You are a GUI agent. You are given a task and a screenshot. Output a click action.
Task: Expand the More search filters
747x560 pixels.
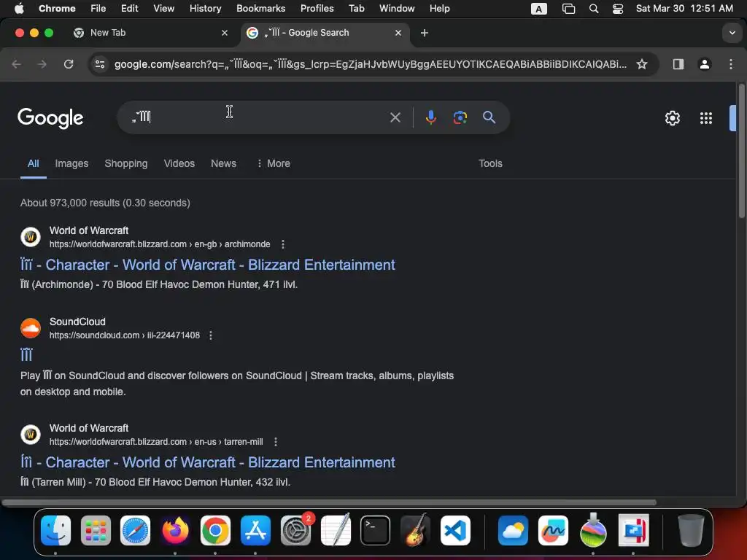[x=273, y=163]
